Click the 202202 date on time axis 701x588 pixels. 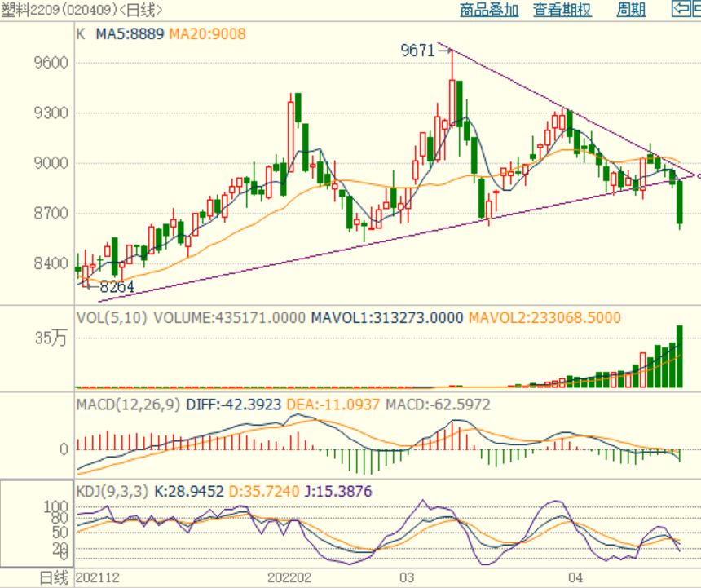click(x=290, y=578)
